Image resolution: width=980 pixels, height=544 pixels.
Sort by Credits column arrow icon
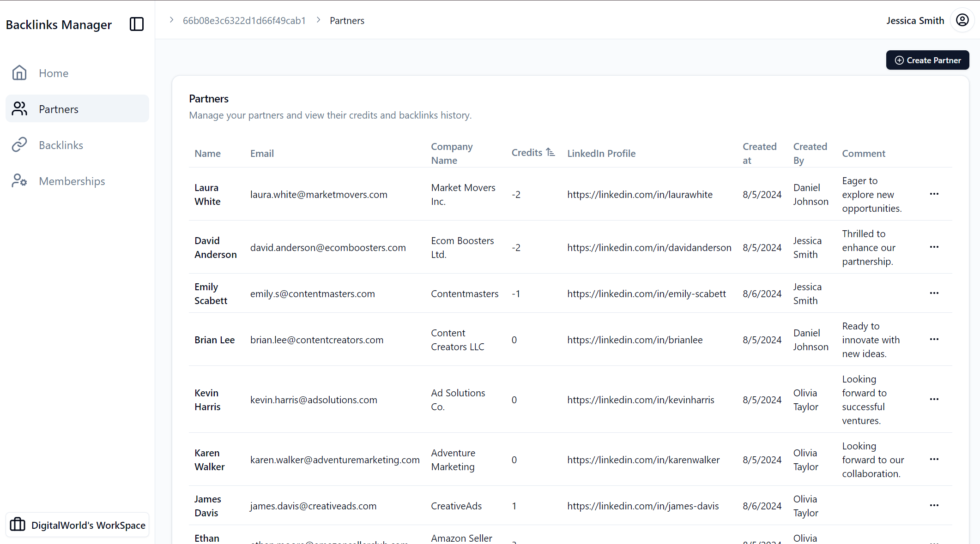550,152
